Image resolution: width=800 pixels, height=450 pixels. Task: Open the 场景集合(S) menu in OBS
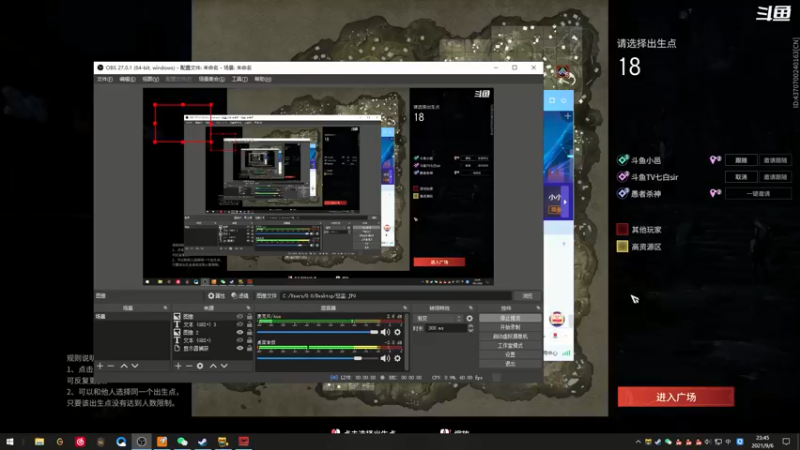click(x=211, y=79)
